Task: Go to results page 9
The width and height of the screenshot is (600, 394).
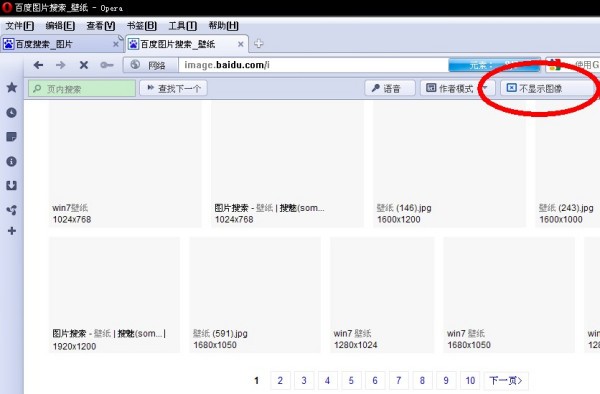Action: pyautogui.click(x=446, y=380)
